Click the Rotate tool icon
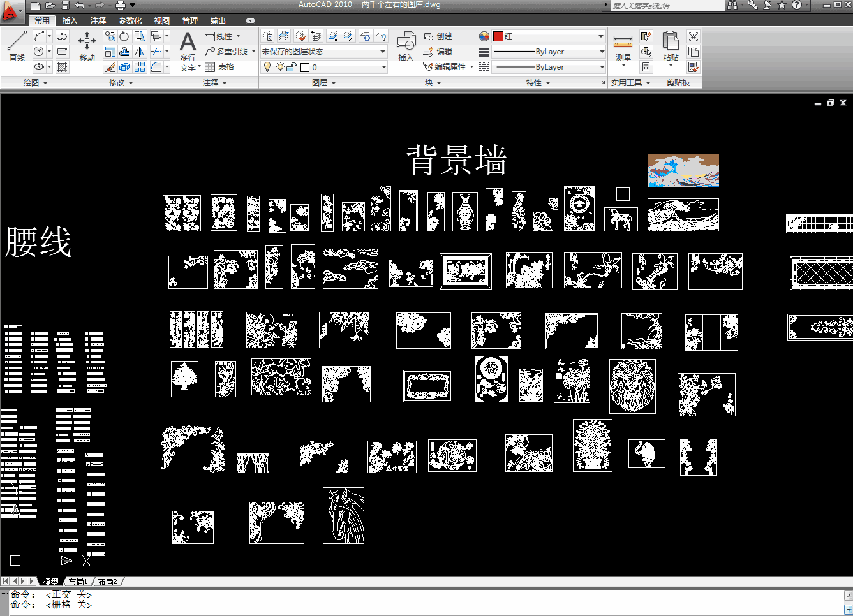853x616 pixels. pyautogui.click(x=124, y=36)
